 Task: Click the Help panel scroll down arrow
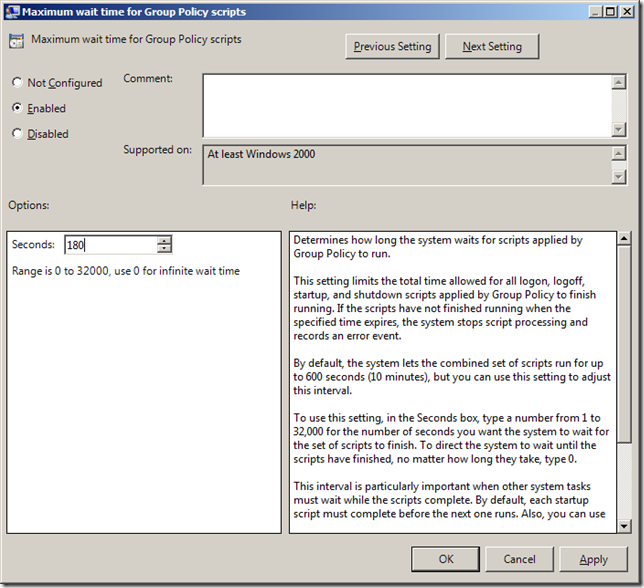624,526
